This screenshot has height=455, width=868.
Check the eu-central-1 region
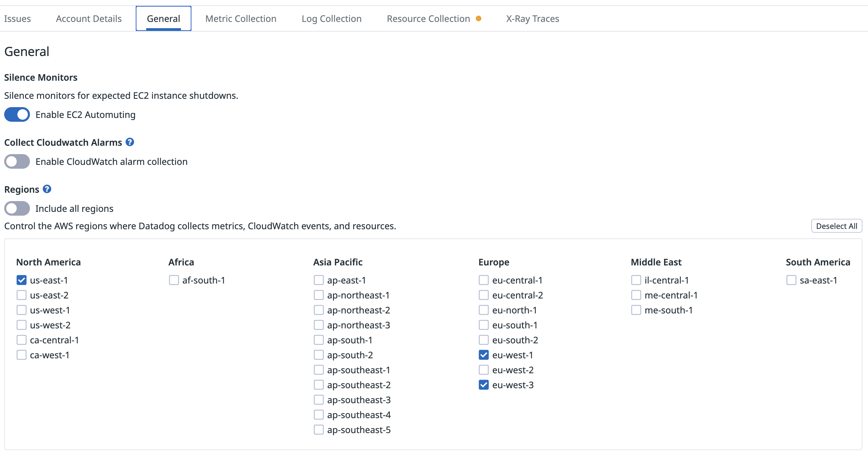tap(484, 280)
